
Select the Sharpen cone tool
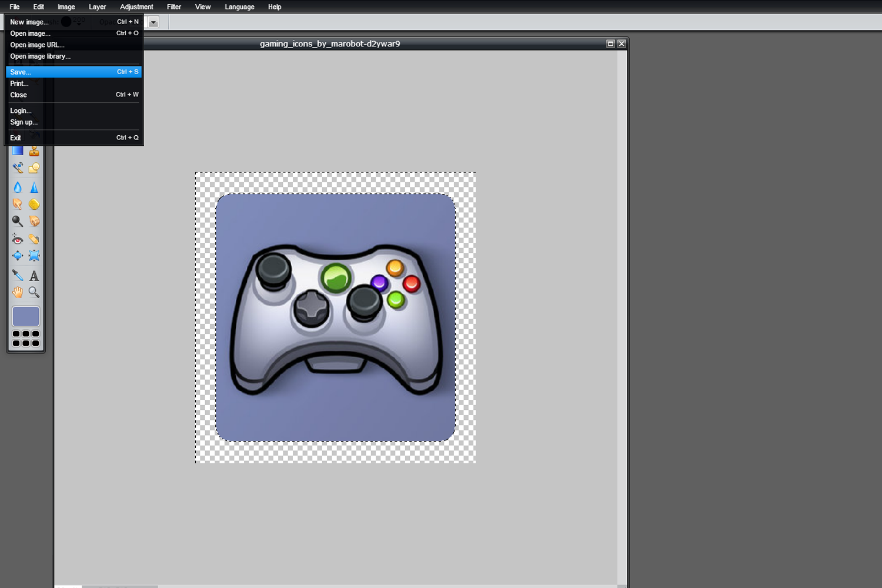[34, 187]
